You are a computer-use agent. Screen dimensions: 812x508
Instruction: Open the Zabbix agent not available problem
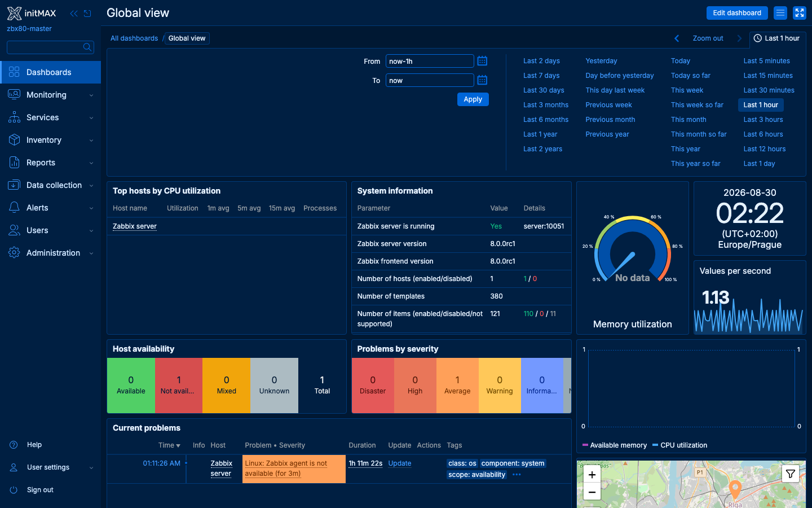[x=286, y=468]
